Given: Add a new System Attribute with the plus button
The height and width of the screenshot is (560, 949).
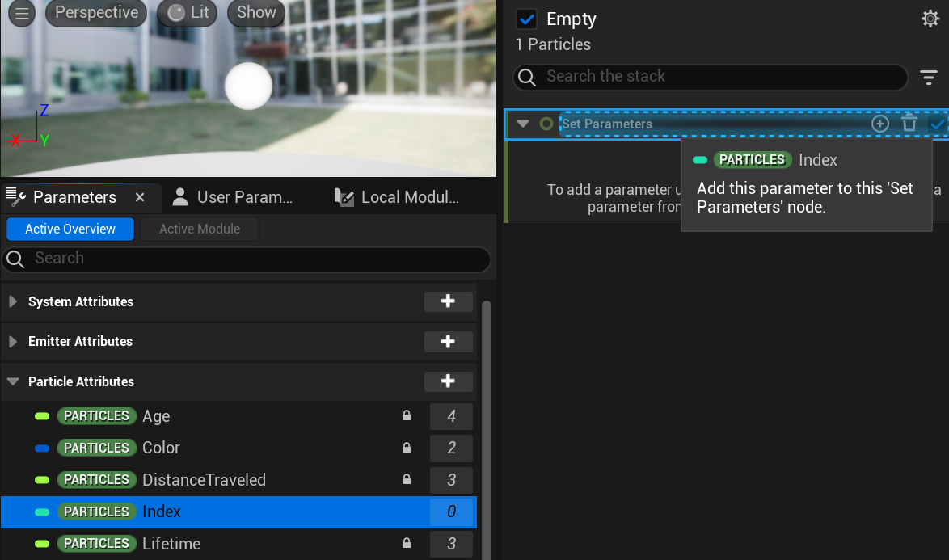Looking at the screenshot, I should 448,301.
